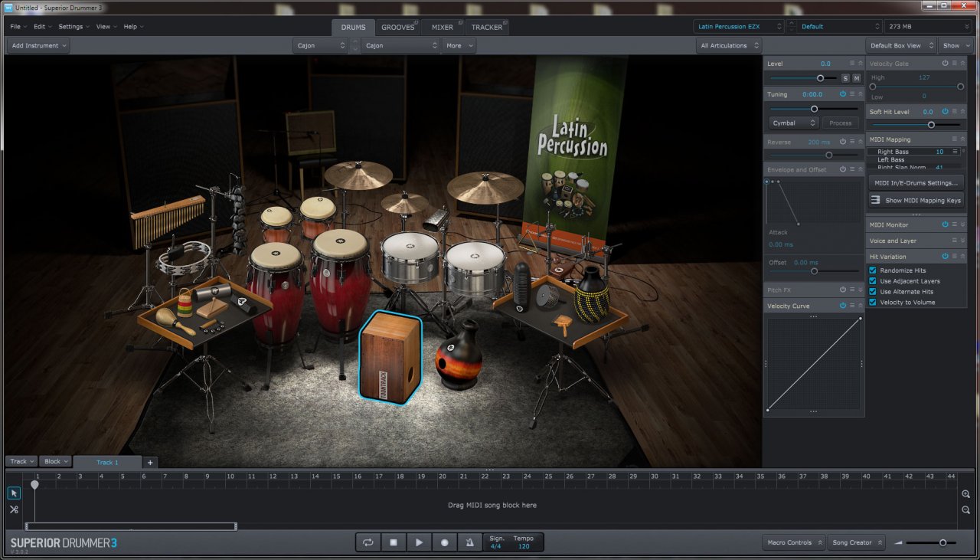The height and width of the screenshot is (560, 980).
Task: Open the Add Instrument dropdown
Action: click(x=38, y=45)
